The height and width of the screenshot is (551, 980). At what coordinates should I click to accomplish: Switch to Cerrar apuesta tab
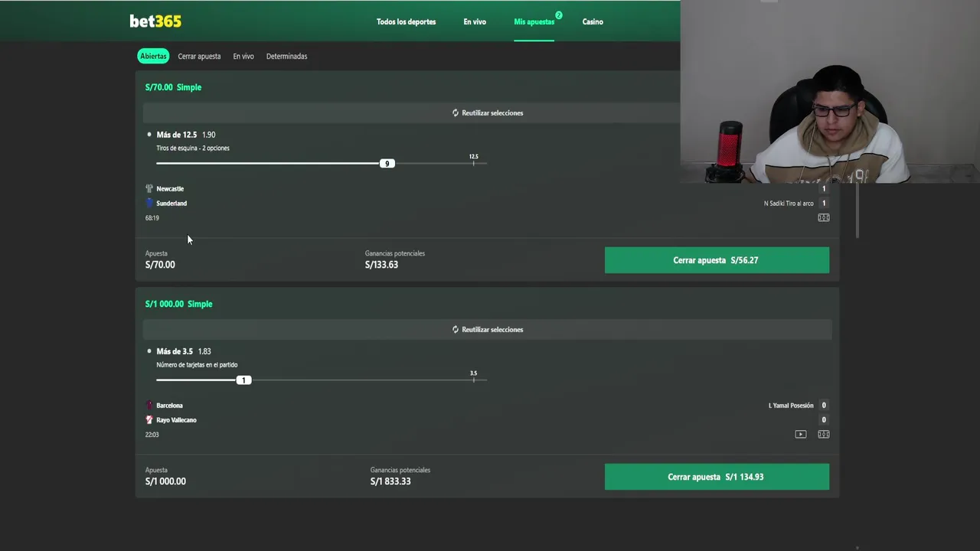199,56
